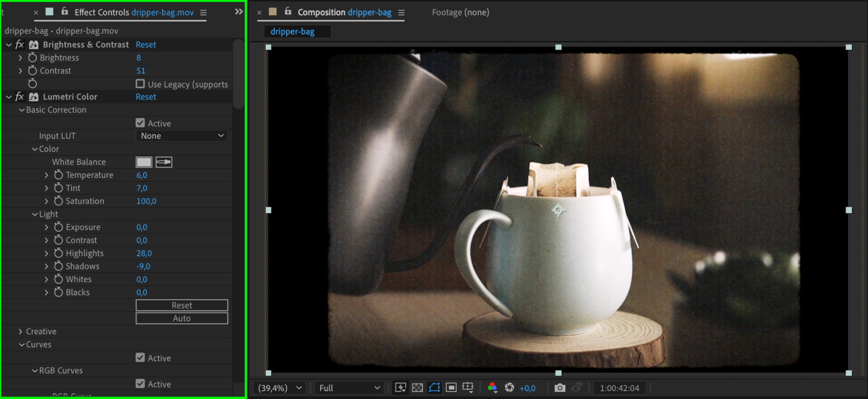Toggle mask and shape path visibility
868x399 pixels.
pyautogui.click(x=434, y=388)
